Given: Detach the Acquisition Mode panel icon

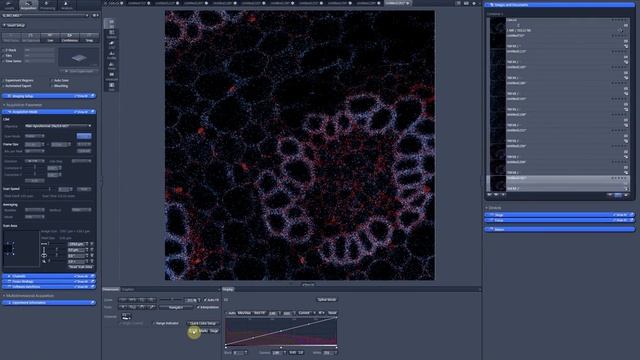Looking at the screenshot, I should coord(93,111).
